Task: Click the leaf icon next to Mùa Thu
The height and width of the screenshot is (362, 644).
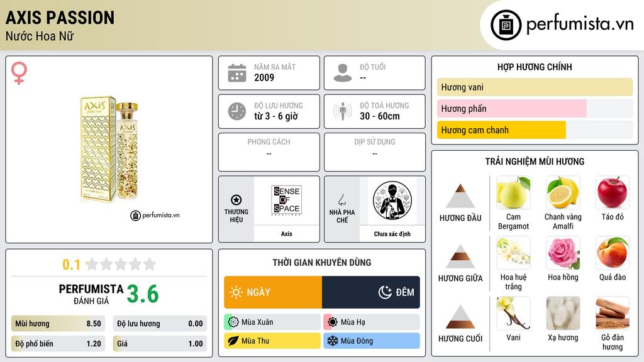Action: tap(233, 341)
